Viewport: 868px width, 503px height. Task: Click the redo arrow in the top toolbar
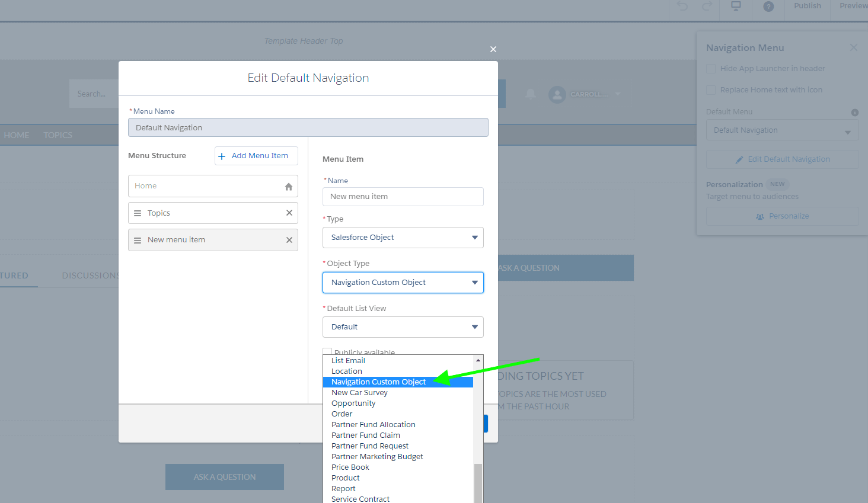tap(707, 6)
